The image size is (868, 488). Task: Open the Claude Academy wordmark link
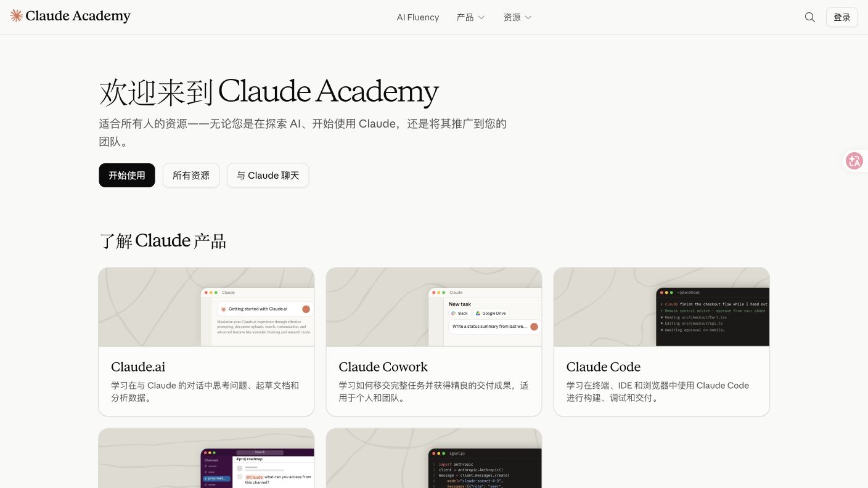click(x=78, y=16)
